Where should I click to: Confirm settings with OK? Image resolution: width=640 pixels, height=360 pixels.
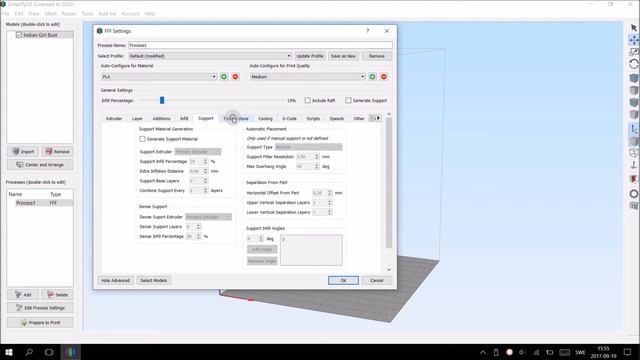pos(343,281)
